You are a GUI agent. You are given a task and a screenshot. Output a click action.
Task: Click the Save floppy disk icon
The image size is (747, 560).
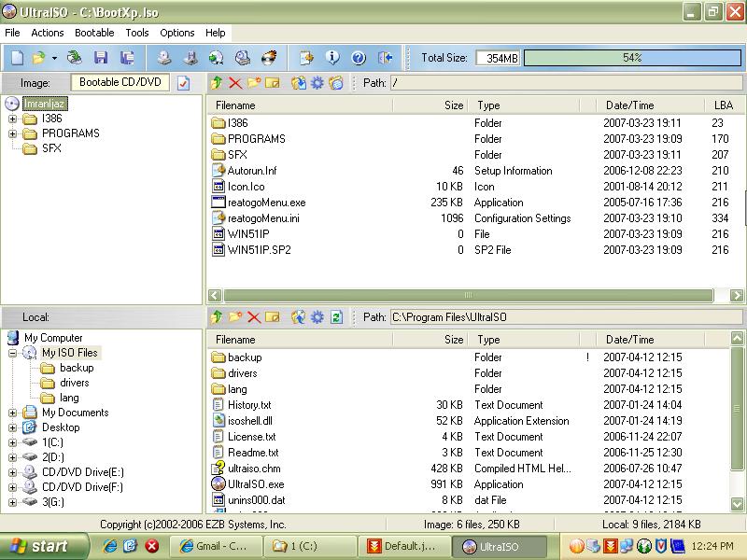tap(101, 58)
